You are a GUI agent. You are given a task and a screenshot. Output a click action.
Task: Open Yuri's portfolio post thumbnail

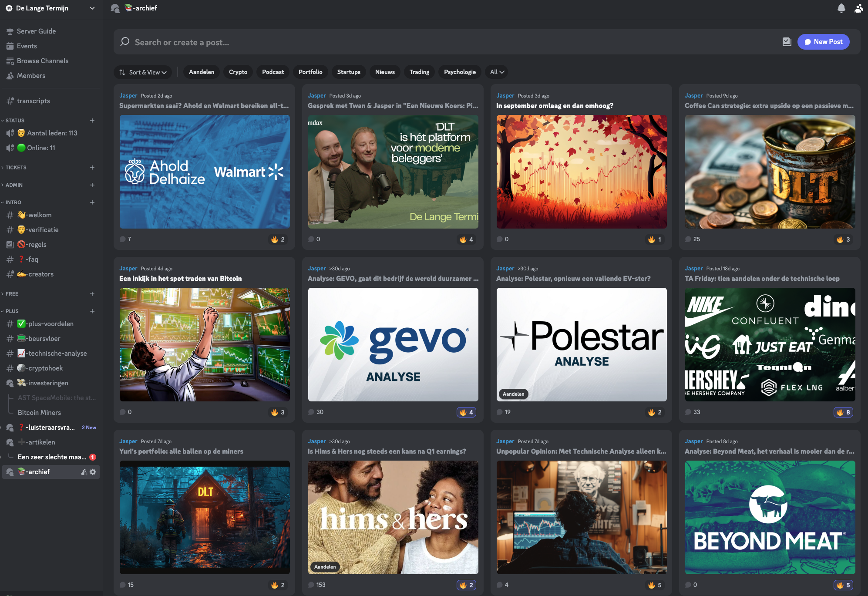[x=205, y=517]
